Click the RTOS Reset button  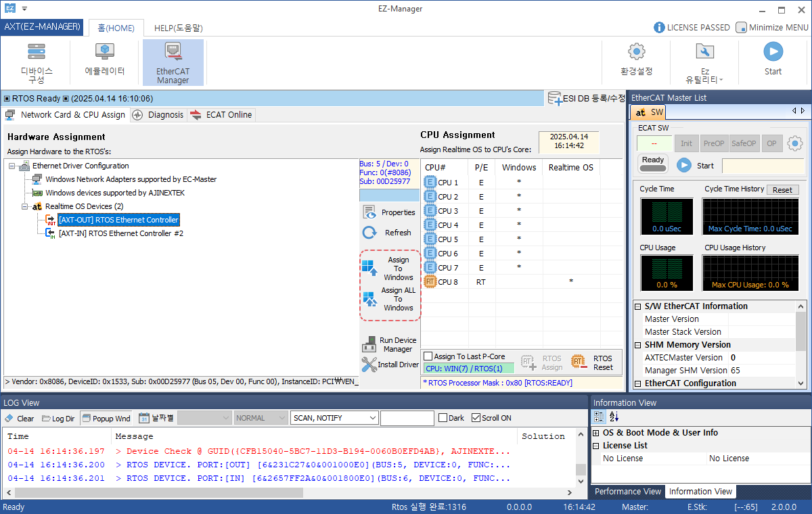coord(592,363)
